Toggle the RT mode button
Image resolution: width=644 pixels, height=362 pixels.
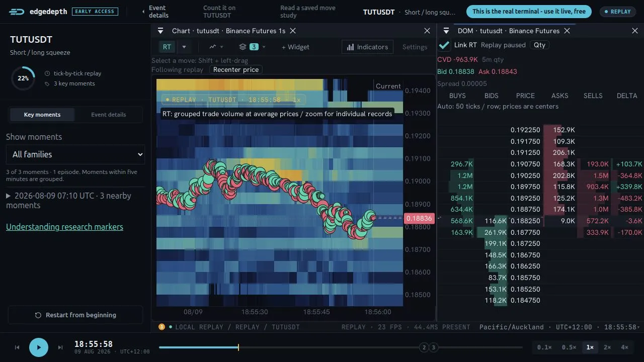(x=167, y=47)
